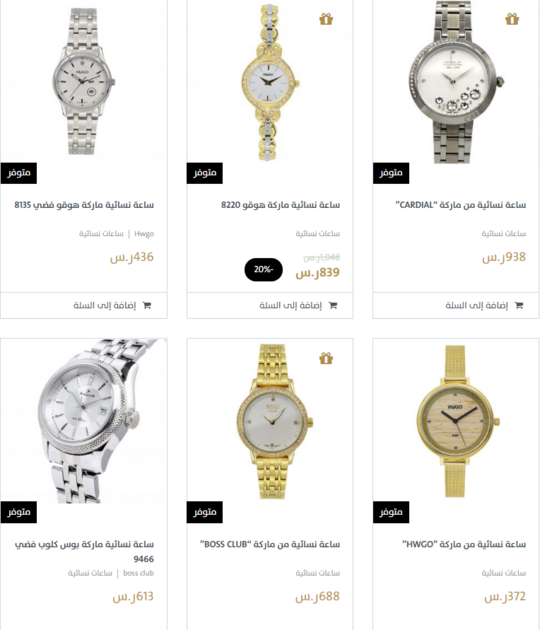View the gold mesh HWGO watch image
540x630 pixels.
point(456,421)
